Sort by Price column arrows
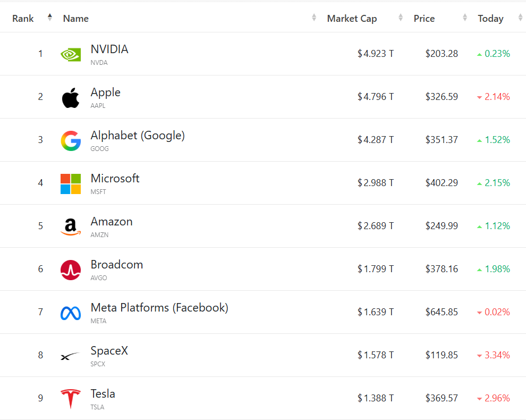This screenshot has height=420, width=526. pyautogui.click(x=465, y=18)
